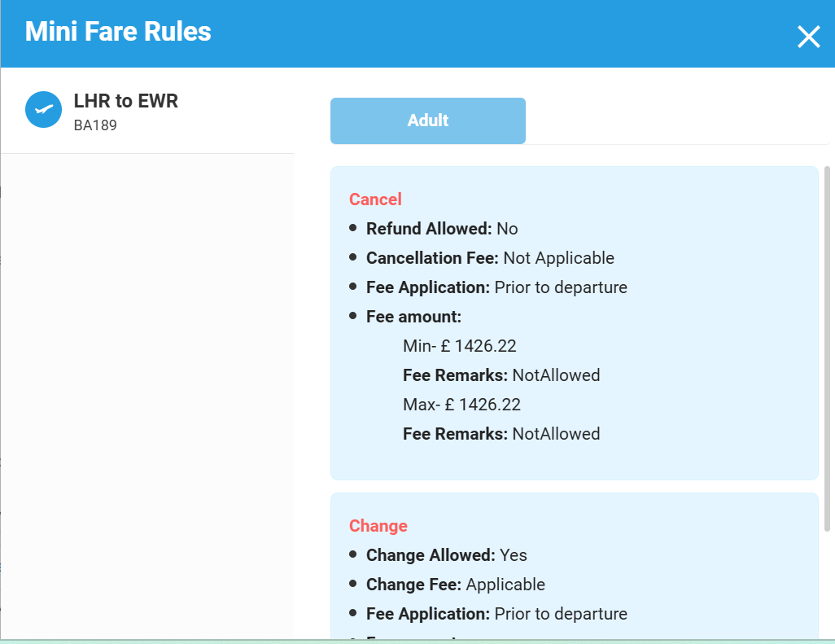The image size is (835, 644).
Task: Click the Cancellation Fee: Not Applicable line
Action: [x=490, y=258]
